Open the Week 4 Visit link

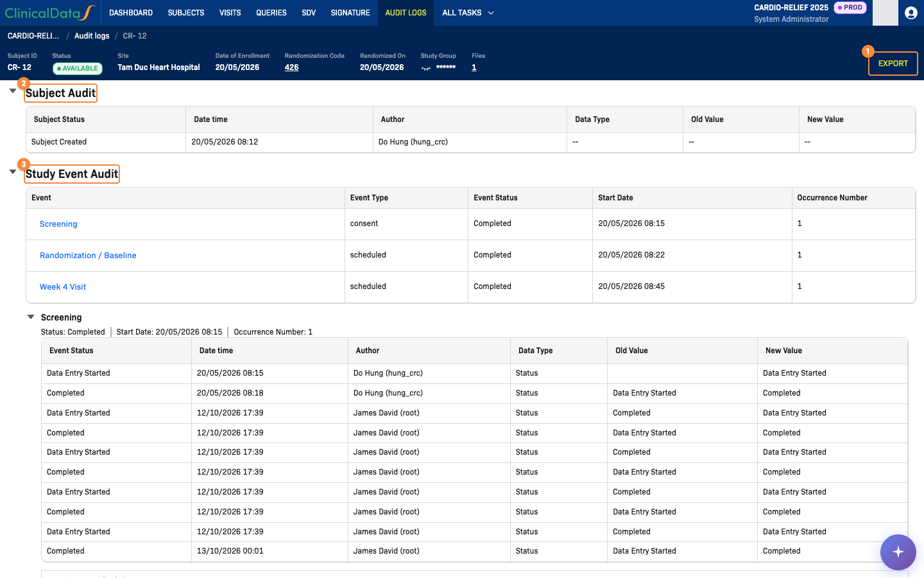63,287
